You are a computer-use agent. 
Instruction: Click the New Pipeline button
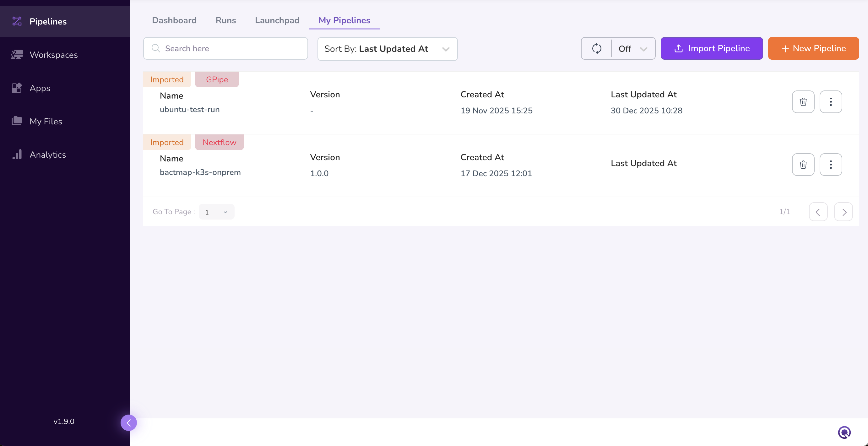813,49
